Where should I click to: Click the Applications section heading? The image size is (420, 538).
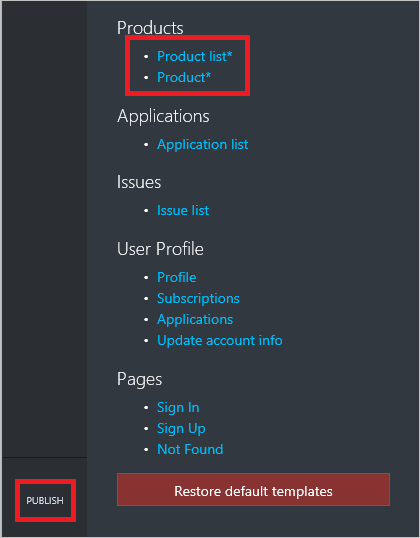click(163, 116)
